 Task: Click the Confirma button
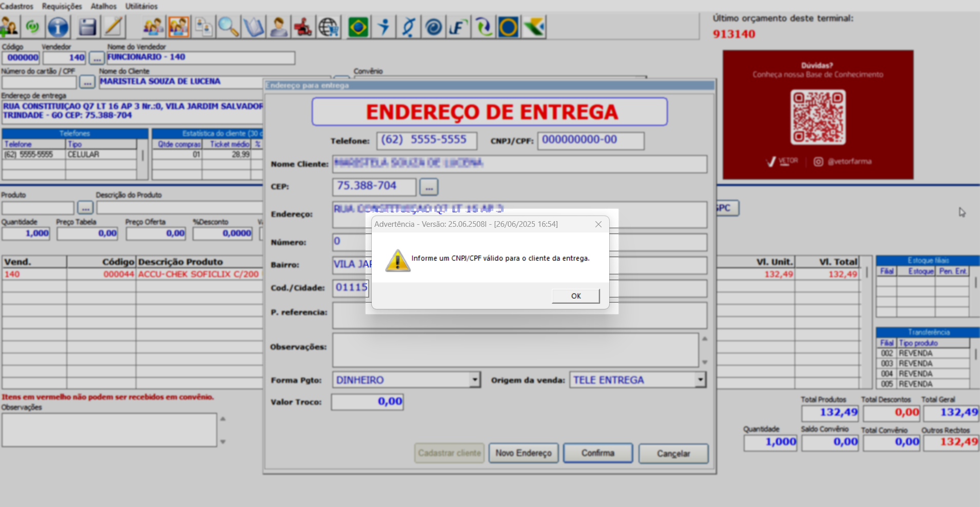point(598,453)
